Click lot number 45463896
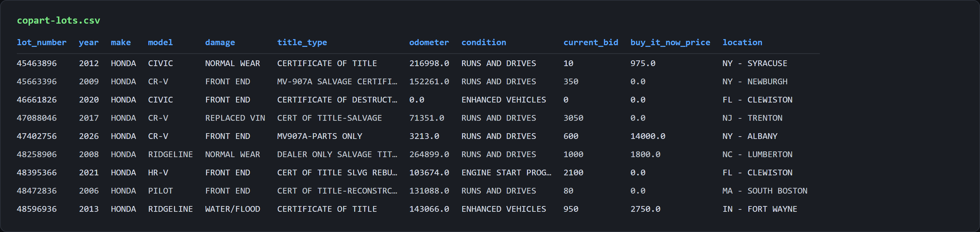Screen dimensions: 980x232 coord(37,63)
